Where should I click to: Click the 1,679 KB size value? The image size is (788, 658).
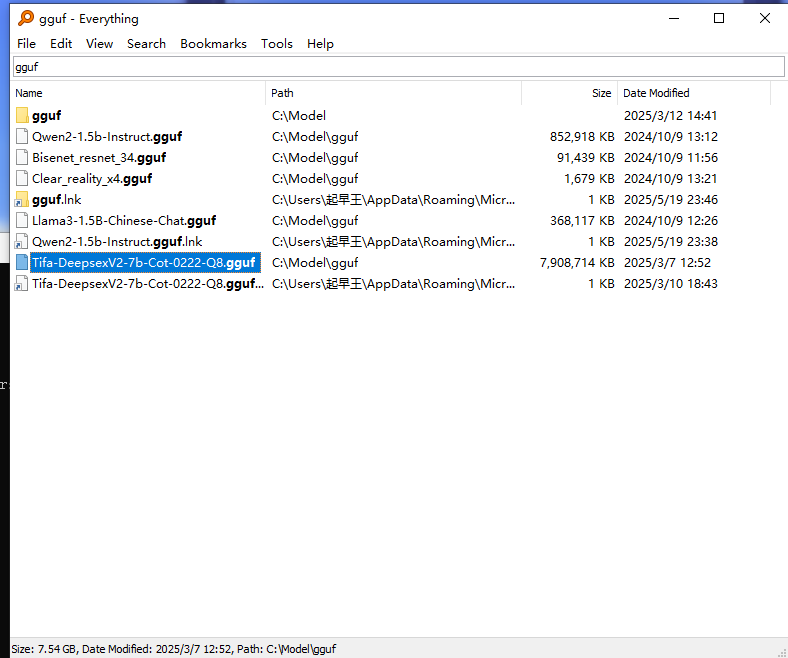589,178
